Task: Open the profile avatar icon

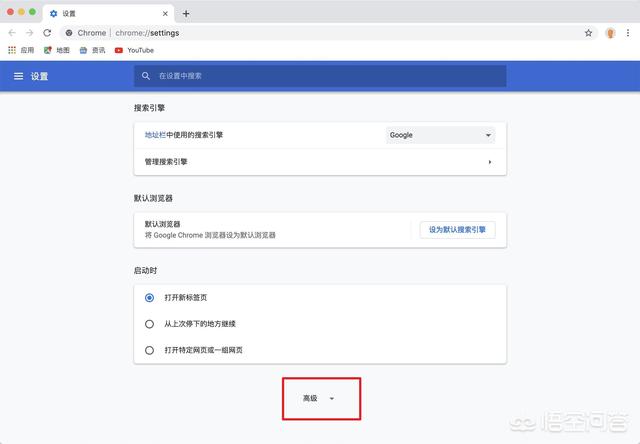Action: click(610, 33)
